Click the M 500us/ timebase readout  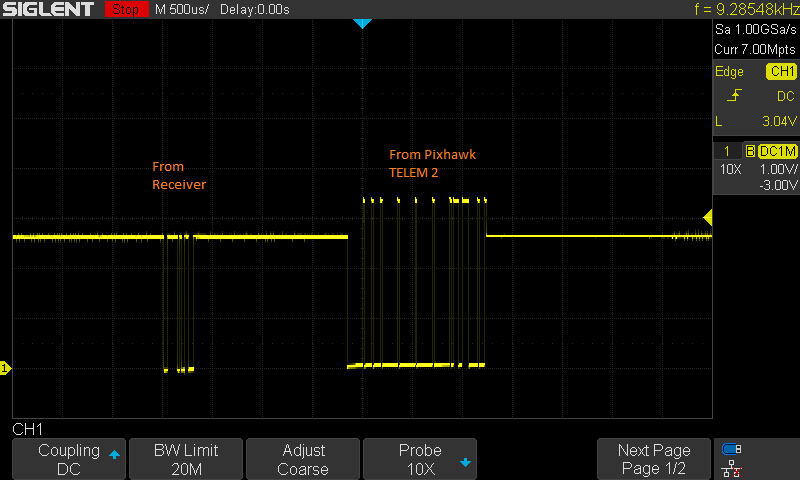pos(182,9)
